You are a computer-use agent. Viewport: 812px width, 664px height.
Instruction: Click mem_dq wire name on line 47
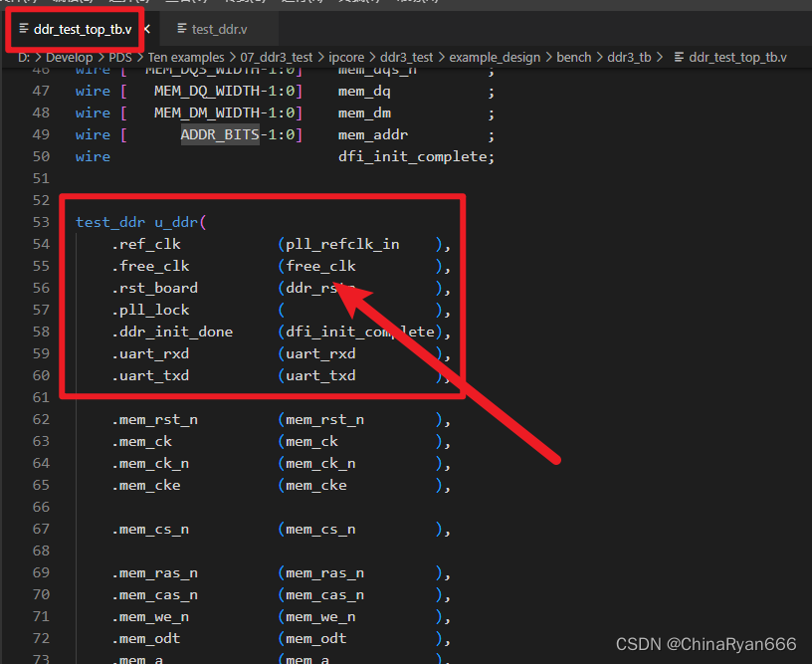tap(364, 92)
